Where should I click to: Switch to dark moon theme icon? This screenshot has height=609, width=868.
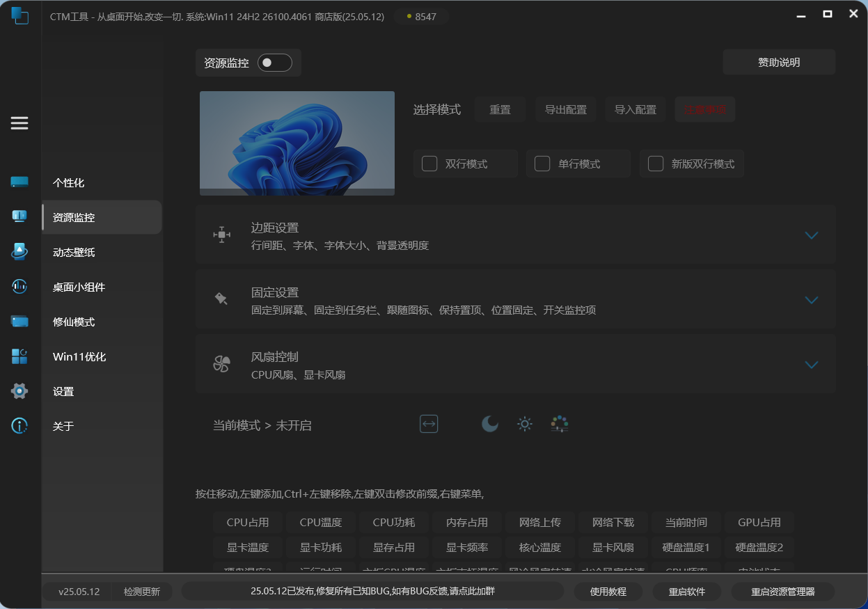click(x=490, y=424)
